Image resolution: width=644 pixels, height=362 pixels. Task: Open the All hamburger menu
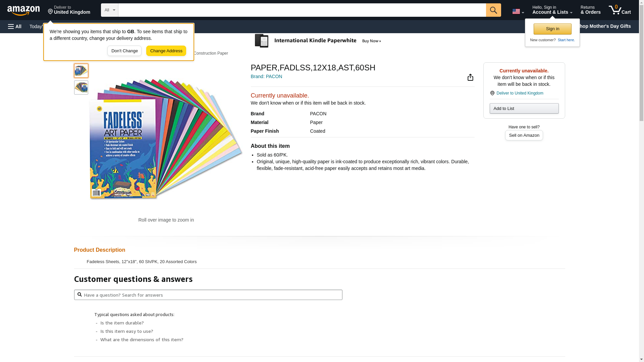[x=15, y=26]
